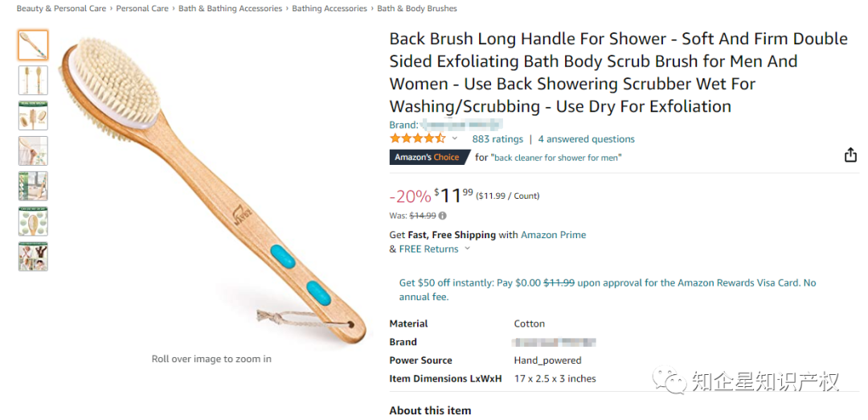Open the 883 ratings link
The width and height of the screenshot is (868, 420).
pyautogui.click(x=497, y=139)
